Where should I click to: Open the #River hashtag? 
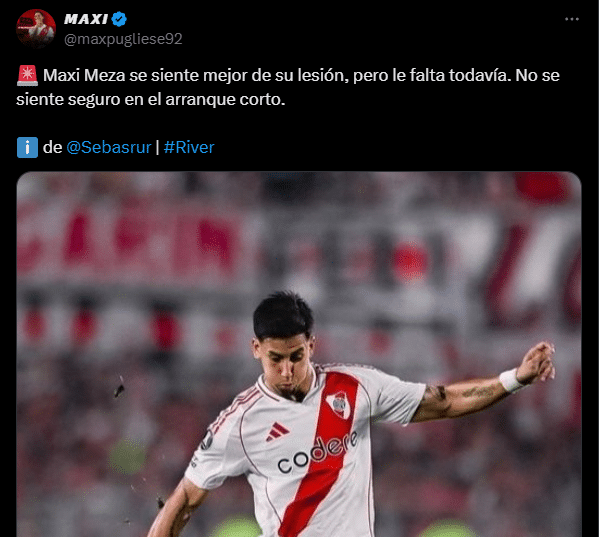189,147
